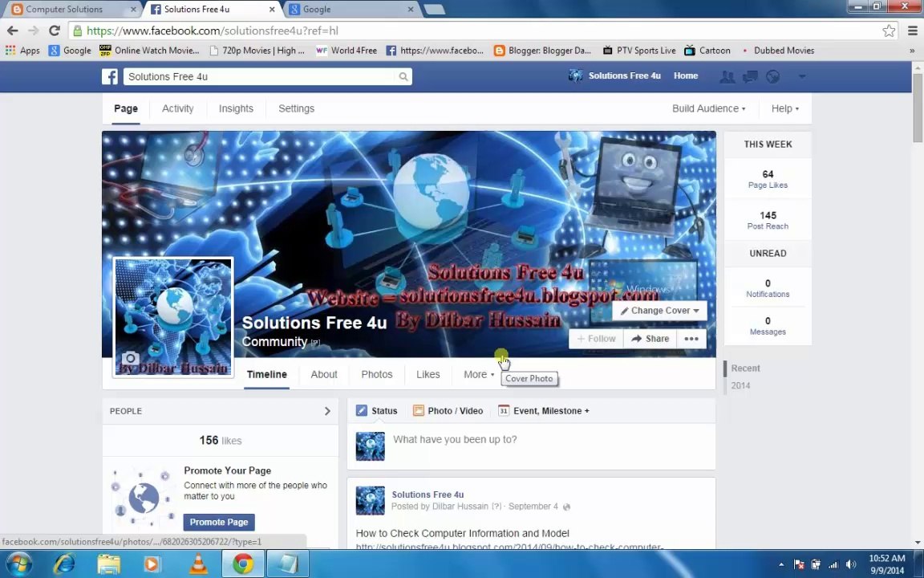Click the Promote Page button
This screenshot has height=578, width=924.
coord(219,522)
